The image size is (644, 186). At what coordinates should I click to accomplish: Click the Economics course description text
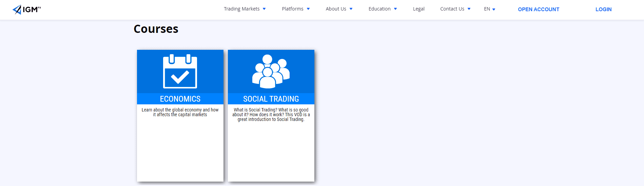tap(180, 112)
